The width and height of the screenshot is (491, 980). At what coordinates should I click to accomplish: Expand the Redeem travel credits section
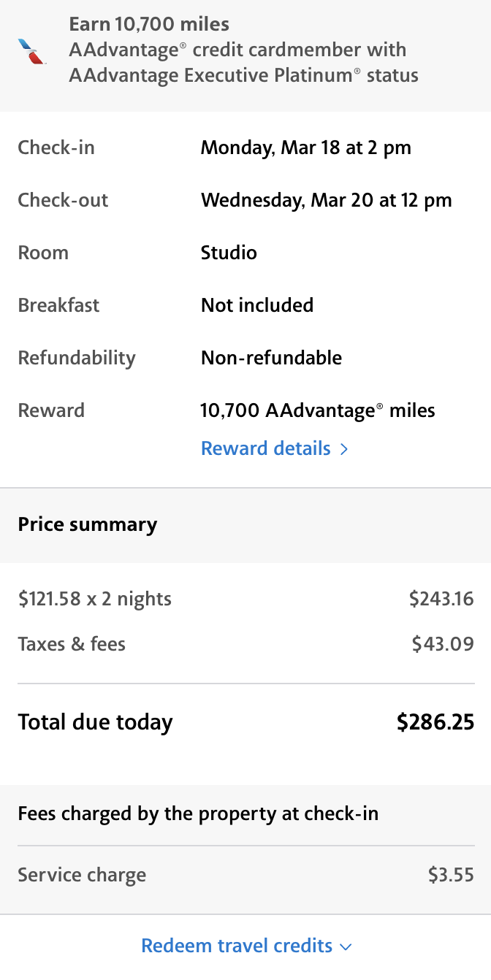[237, 946]
